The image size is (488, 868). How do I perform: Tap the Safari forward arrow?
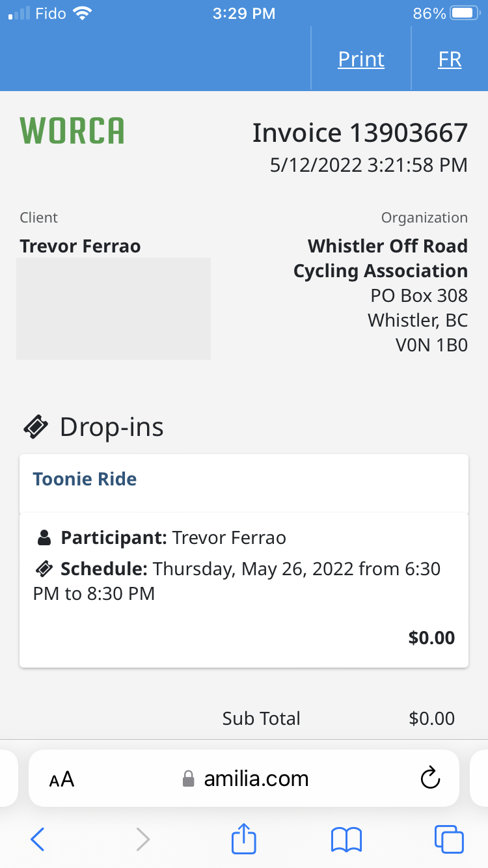pyautogui.click(x=143, y=839)
